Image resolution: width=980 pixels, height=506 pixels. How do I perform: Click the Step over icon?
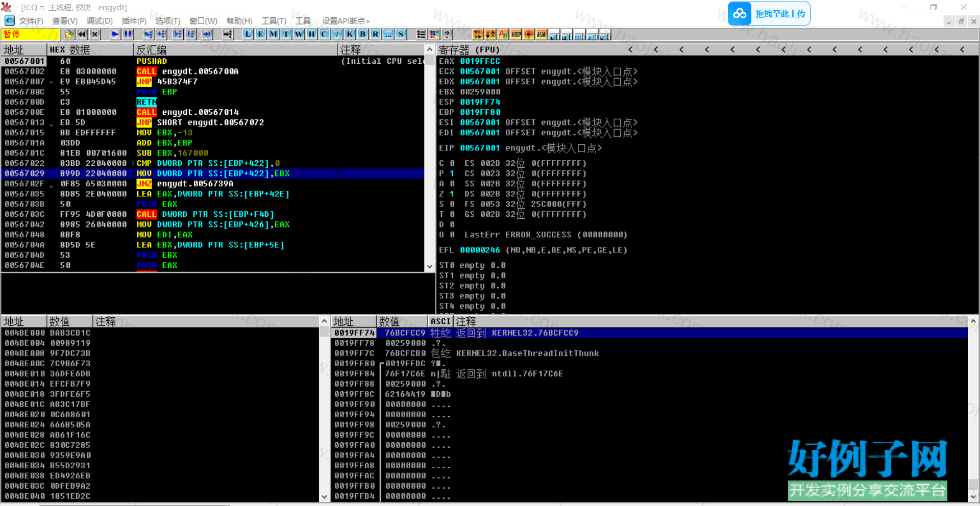coord(161,34)
